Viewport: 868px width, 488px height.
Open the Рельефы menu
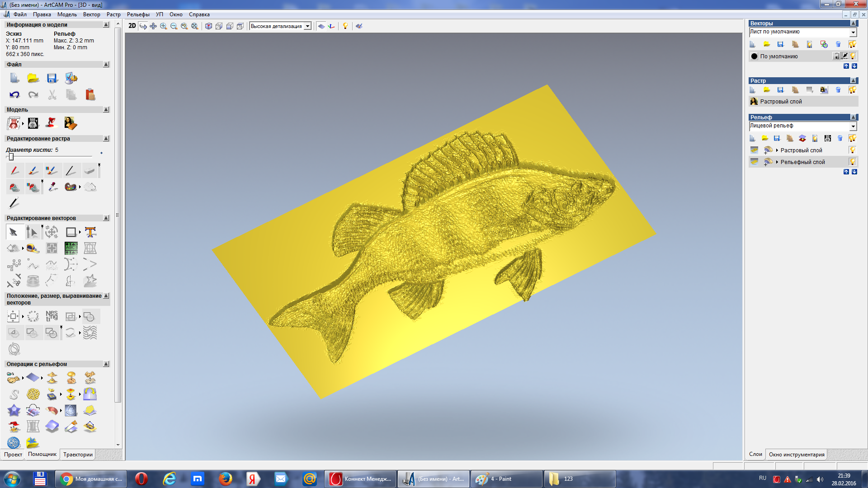(138, 14)
